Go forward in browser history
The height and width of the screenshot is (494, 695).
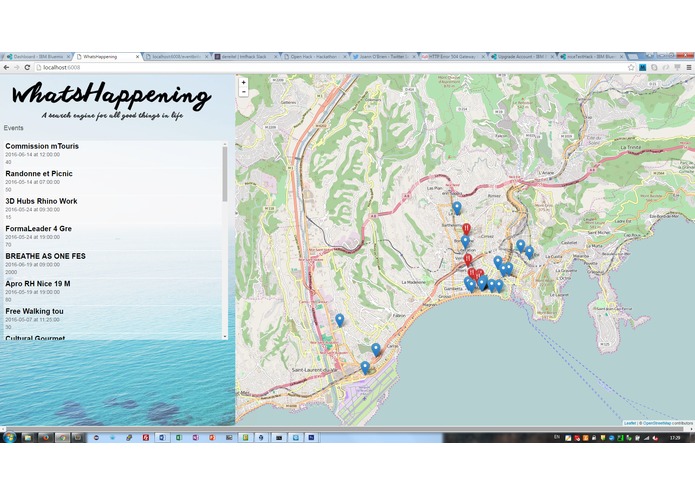[16, 67]
